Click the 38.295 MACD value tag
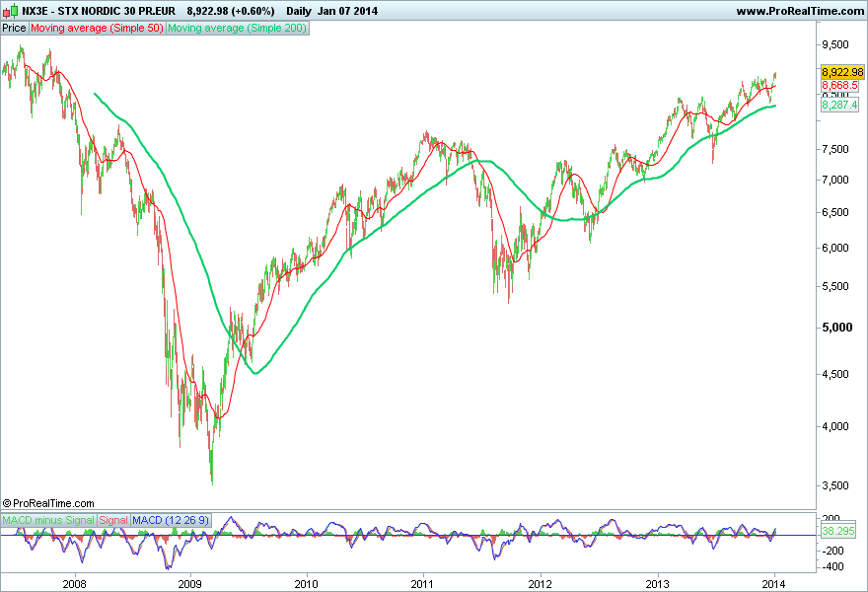 click(838, 531)
